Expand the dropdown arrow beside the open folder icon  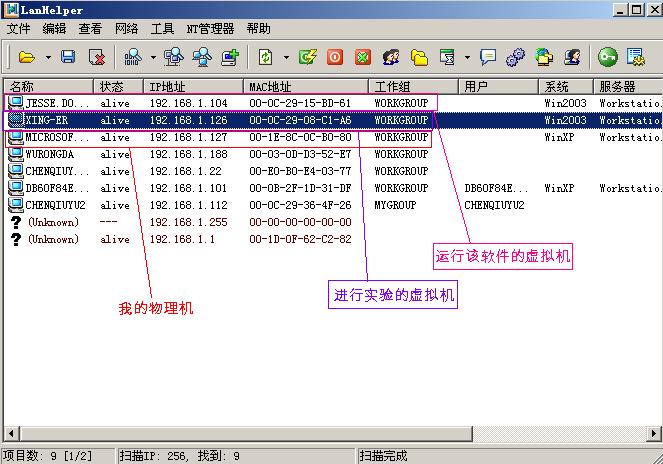(x=48, y=57)
